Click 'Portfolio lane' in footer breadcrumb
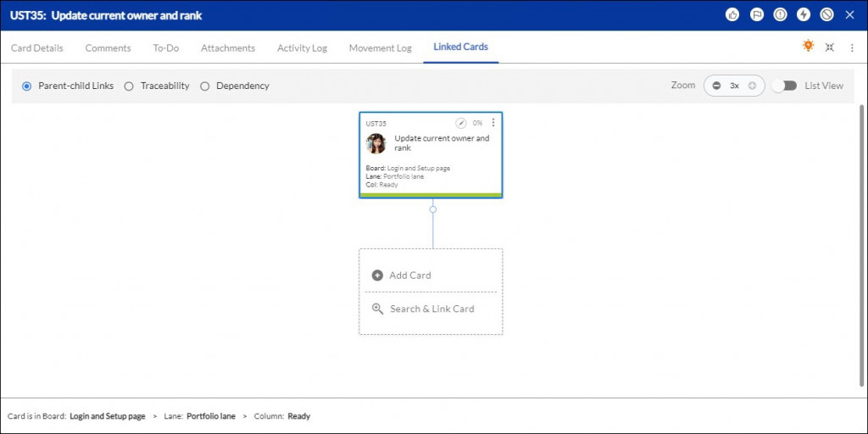Viewport: 868px width, 434px height. [211, 416]
